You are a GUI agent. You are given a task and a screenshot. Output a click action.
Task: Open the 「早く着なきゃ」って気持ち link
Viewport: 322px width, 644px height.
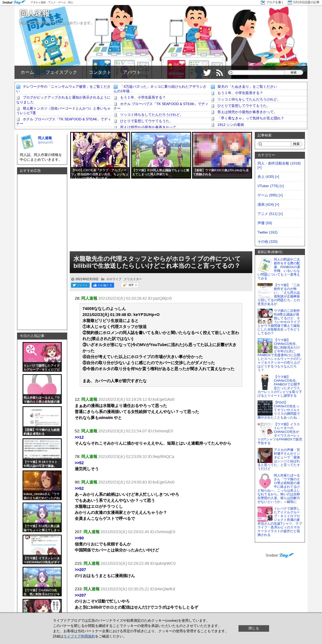[251, 118]
